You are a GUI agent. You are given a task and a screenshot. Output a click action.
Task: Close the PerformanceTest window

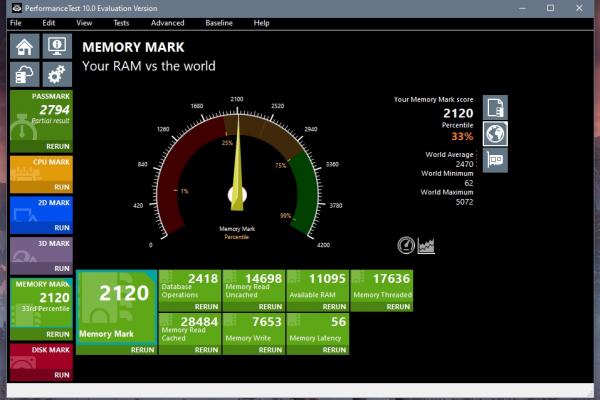579,8
